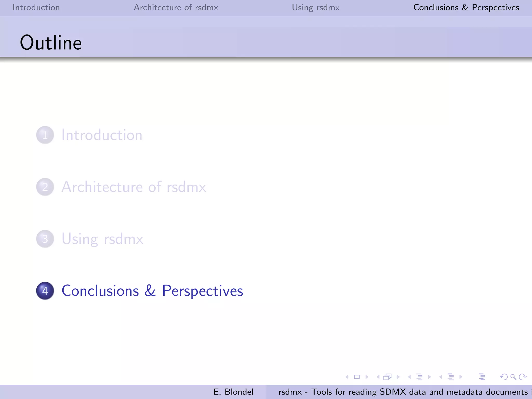532x399 pixels.
Task: Click the search magnifier icon
Action: click(513, 377)
